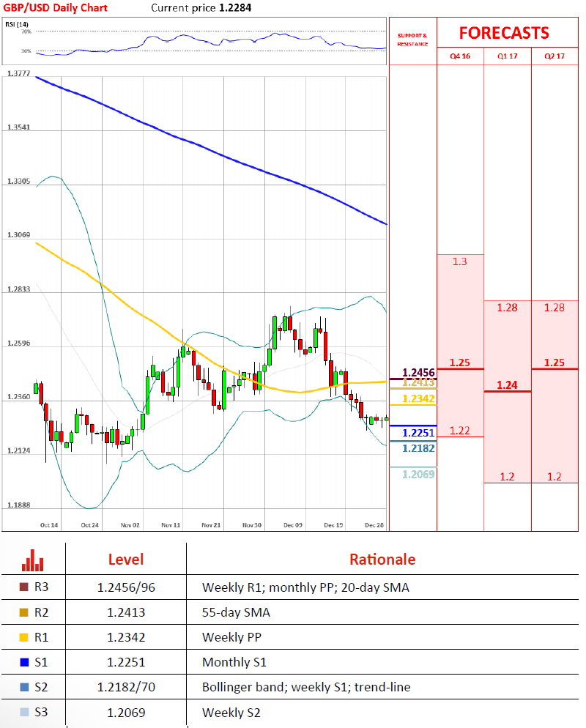Click the 'Bollinger band; weekly S1; trend-line' rationale

(x=306, y=687)
